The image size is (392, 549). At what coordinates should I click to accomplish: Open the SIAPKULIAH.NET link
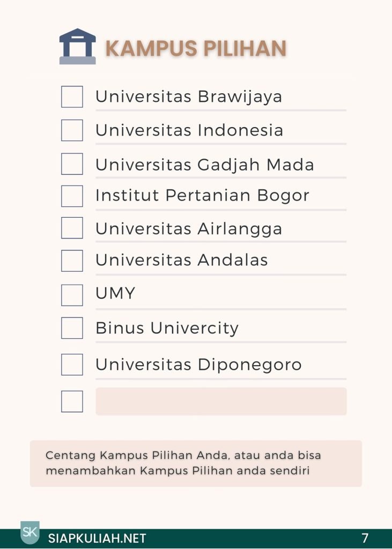[x=97, y=538]
